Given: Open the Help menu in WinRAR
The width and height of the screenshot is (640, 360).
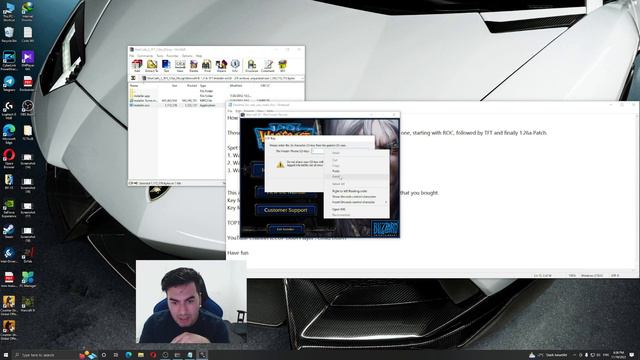Looking at the screenshot, I should point(199,56).
